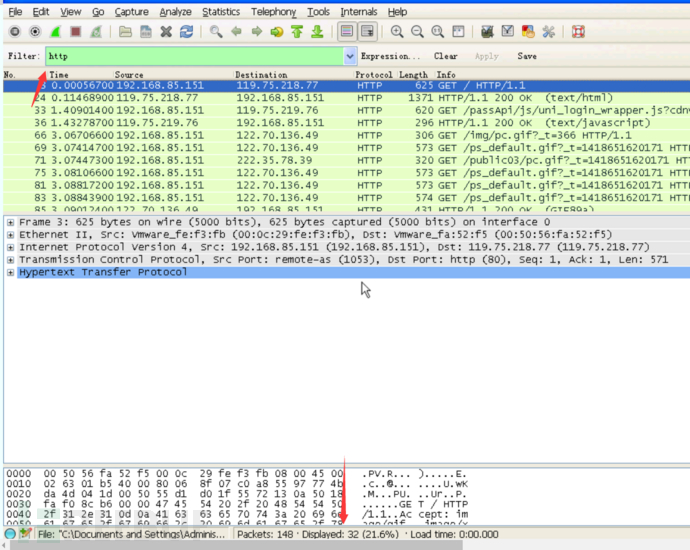Stop the running capture

(x=75, y=32)
